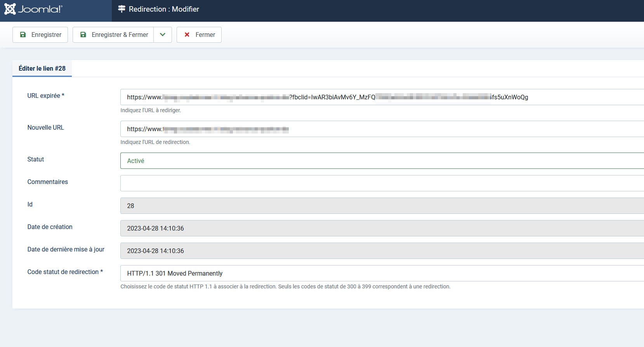This screenshot has width=644, height=347.
Task: Click the Date de création field
Action: coord(382,228)
